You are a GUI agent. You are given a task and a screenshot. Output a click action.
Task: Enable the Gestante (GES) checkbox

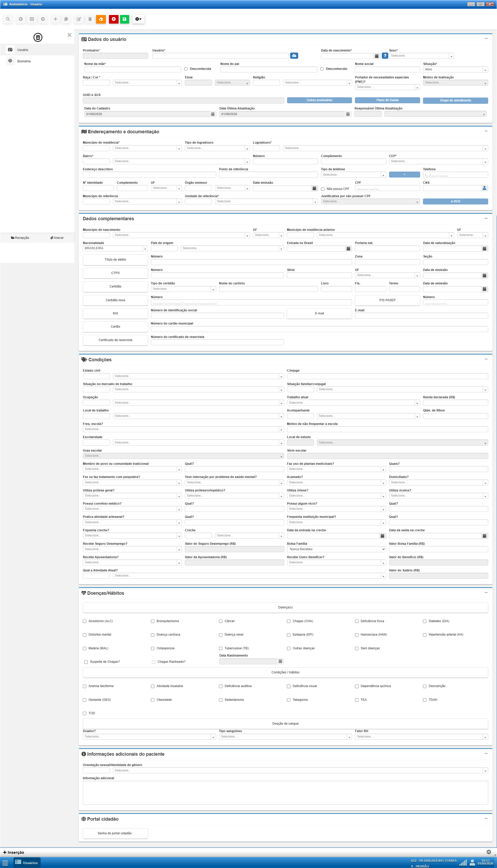85,700
